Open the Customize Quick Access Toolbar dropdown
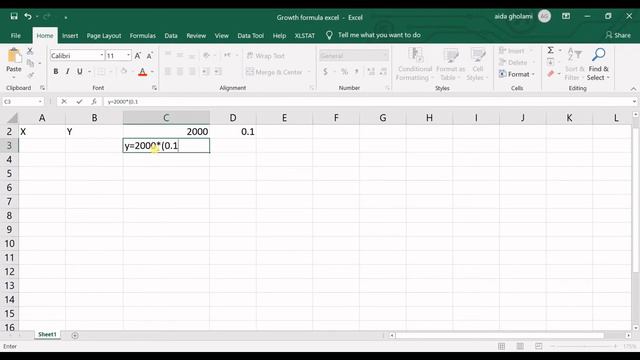The height and width of the screenshot is (360, 640). [65, 17]
